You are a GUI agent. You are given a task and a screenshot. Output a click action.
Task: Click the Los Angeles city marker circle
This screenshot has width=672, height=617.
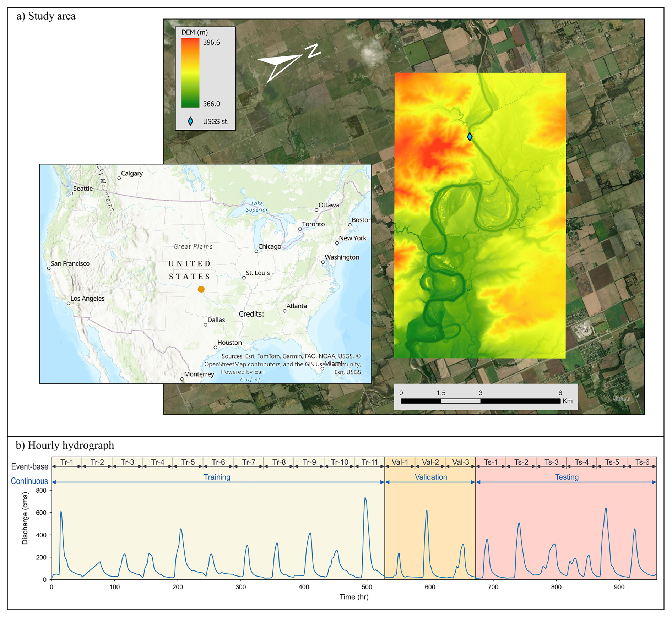coord(69,304)
